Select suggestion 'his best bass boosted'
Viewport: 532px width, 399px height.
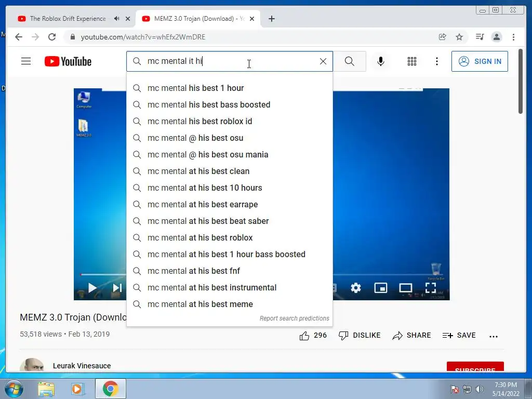point(229,105)
